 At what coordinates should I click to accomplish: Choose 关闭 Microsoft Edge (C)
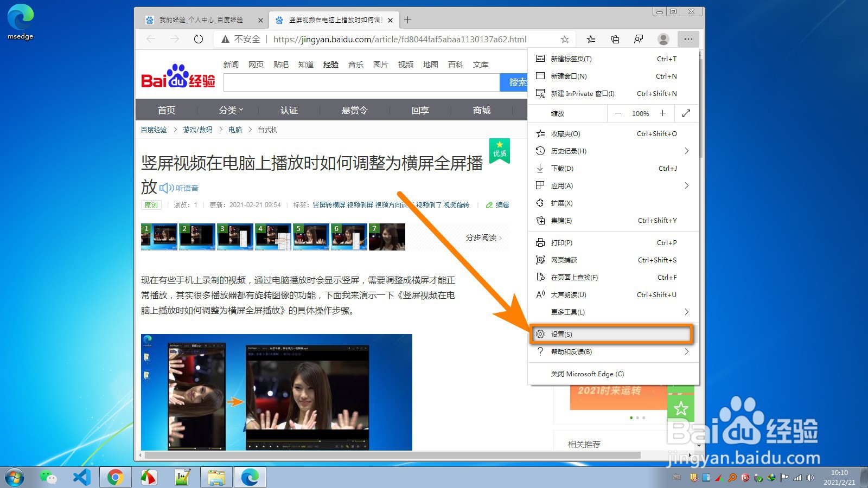click(614, 374)
